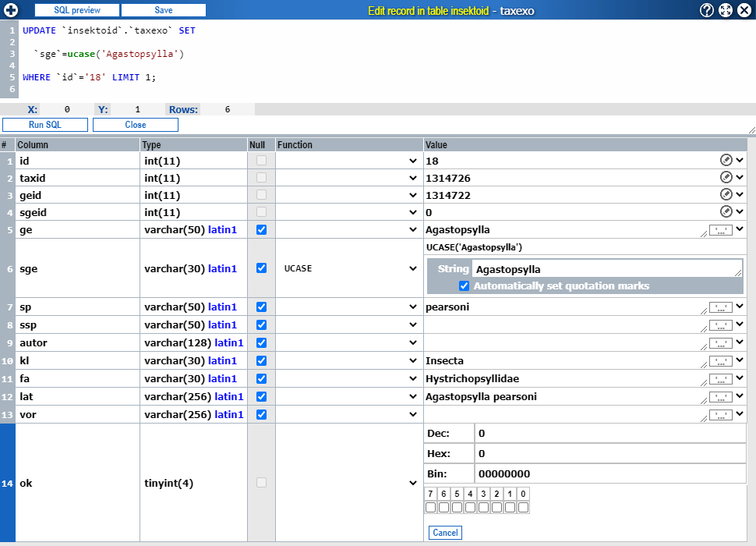Click the help question mark icon
The image size is (756, 546).
point(706,10)
